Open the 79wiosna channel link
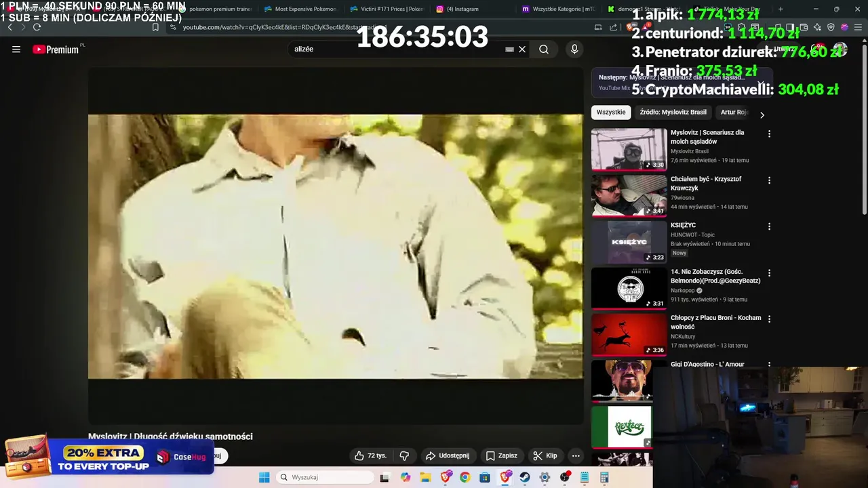868x488 pixels. coord(682,197)
